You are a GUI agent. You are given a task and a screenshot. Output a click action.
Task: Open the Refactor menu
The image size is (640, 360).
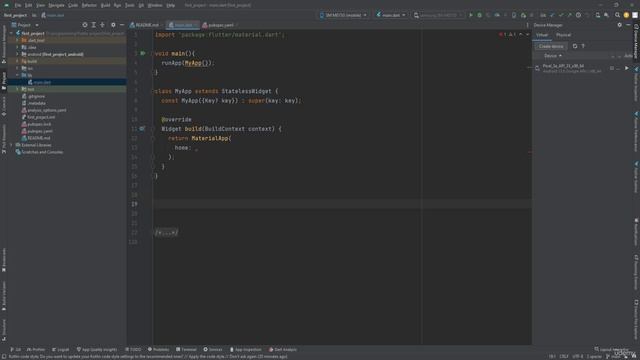tap(89, 5)
